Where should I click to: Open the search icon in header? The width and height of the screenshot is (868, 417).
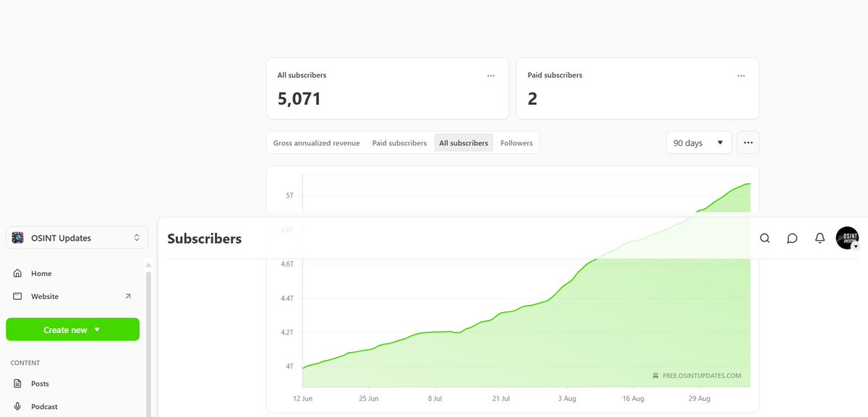click(x=765, y=238)
